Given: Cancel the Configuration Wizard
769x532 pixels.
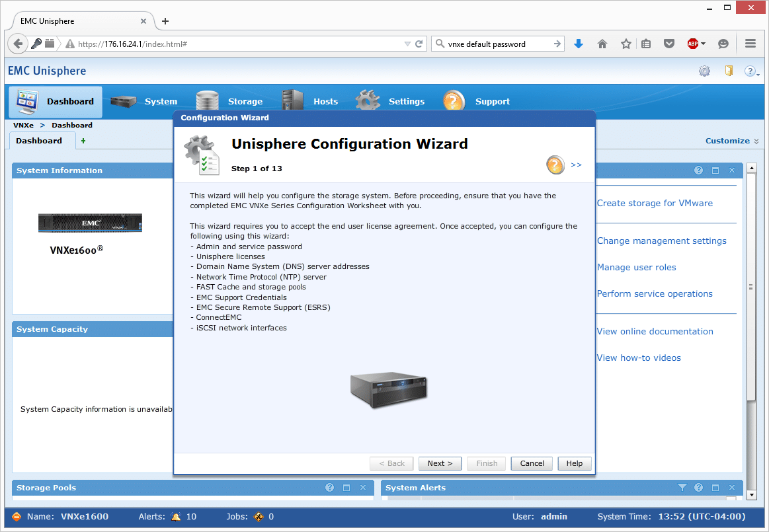Looking at the screenshot, I should [x=532, y=463].
